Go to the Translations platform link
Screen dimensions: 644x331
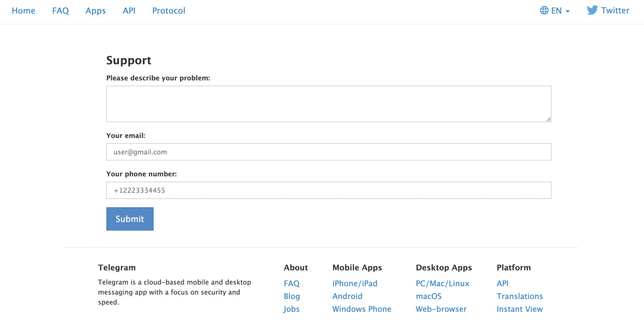[519, 296]
